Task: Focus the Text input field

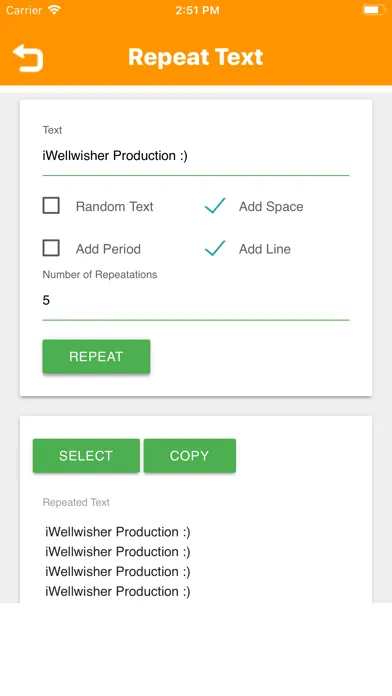Action: tap(196, 156)
